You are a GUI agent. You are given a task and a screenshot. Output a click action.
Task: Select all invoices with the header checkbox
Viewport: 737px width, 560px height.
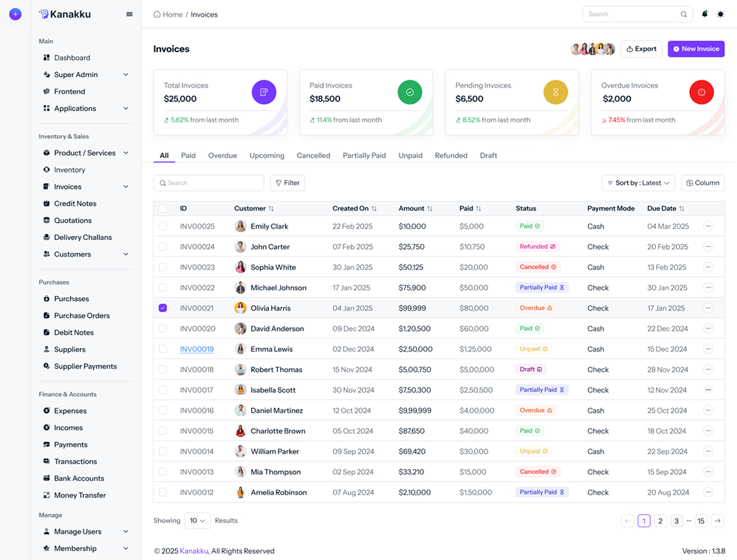(163, 208)
